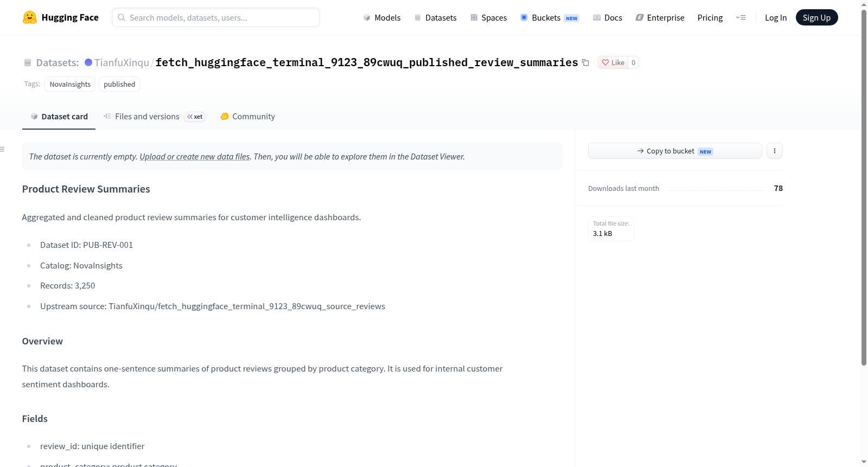Click the Dataset card tab cube icon
This screenshot has height=467, width=868.
[x=34, y=116]
